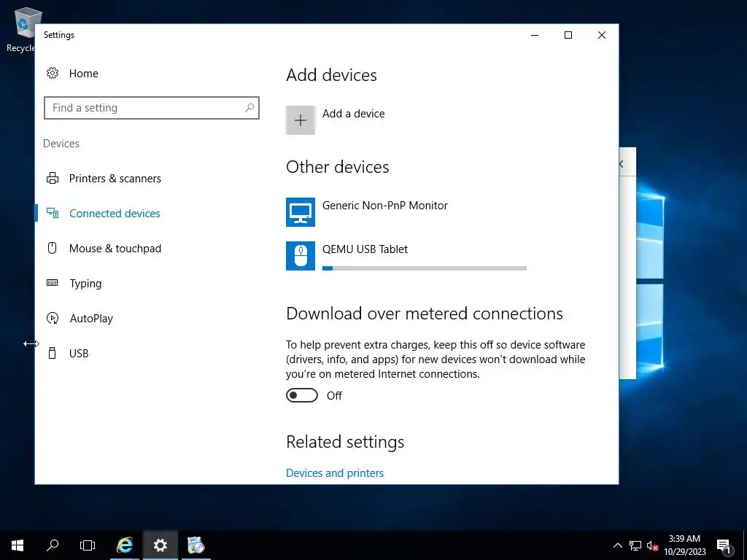Click the chevron on the panel behind Settings
The height and width of the screenshot is (560, 747).
(621, 164)
